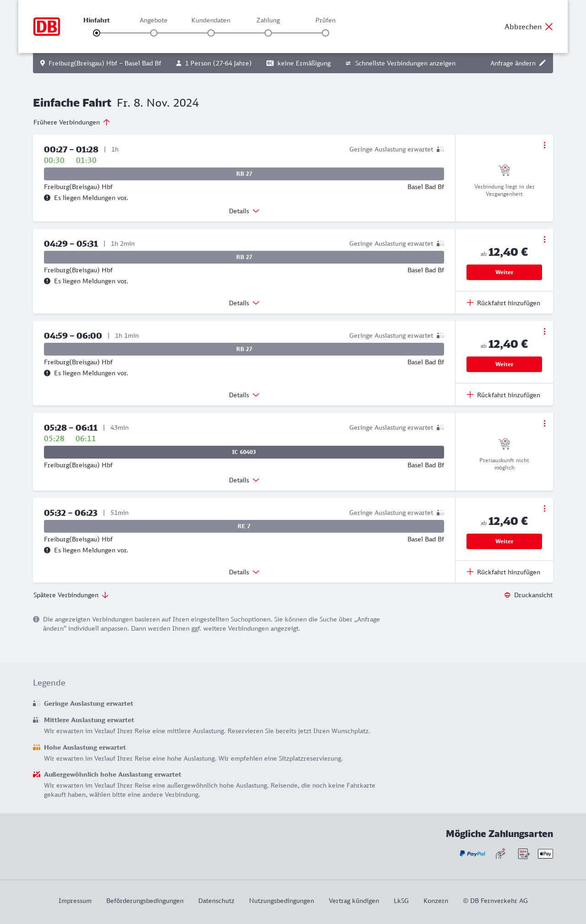The width and height of the screenshot is (586, 924).
Task: Select the Angebote step in progress bar
Action: coord(154,33)
